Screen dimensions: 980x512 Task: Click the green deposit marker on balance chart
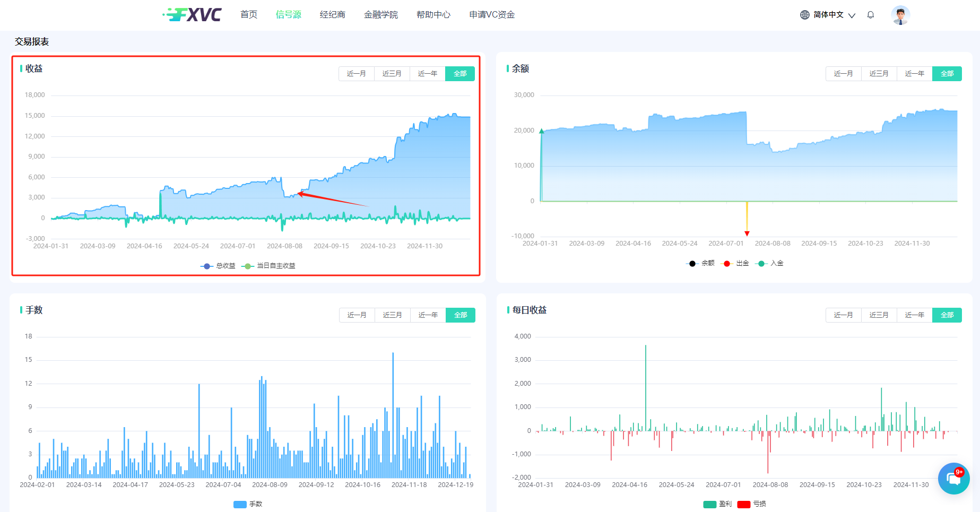coord(541,131)
